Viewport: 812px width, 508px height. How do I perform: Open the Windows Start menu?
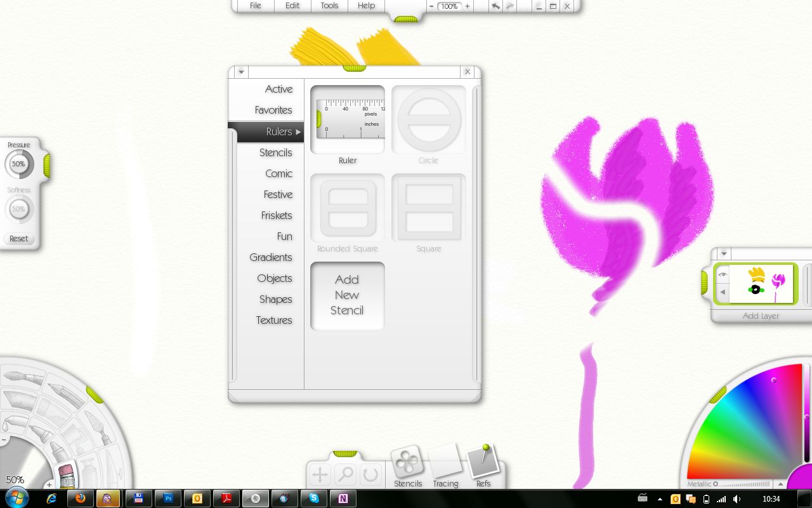16,498
